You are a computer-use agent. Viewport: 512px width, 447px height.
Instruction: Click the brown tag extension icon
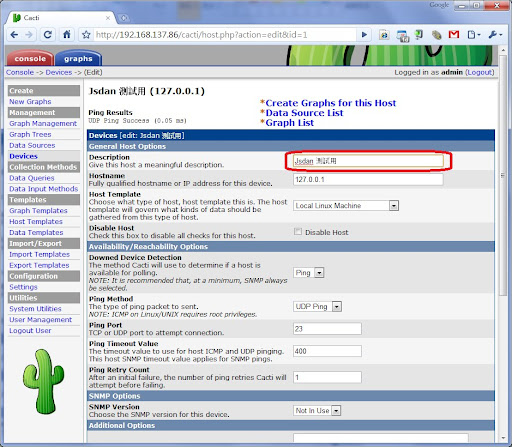click(436, 35)
